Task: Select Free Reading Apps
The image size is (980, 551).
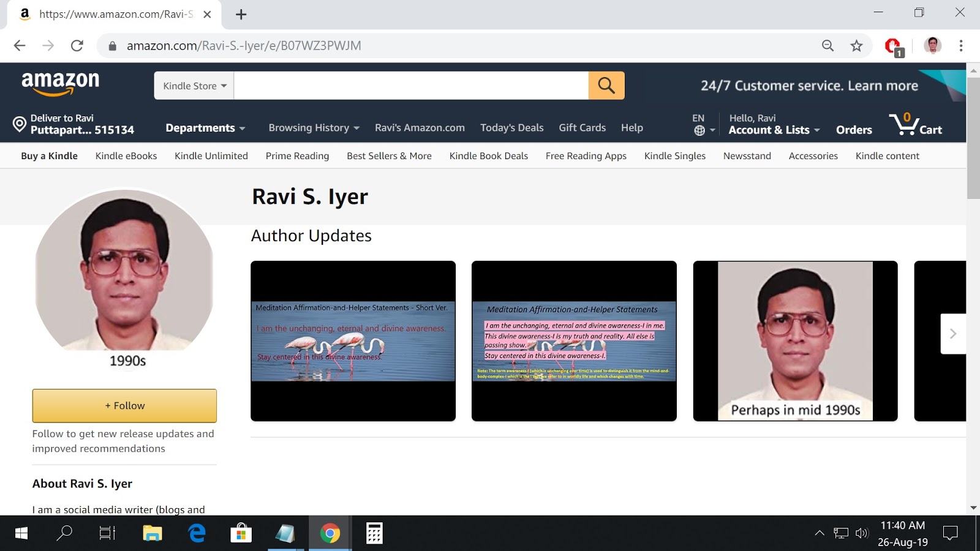Action: [x=586, y=156]
